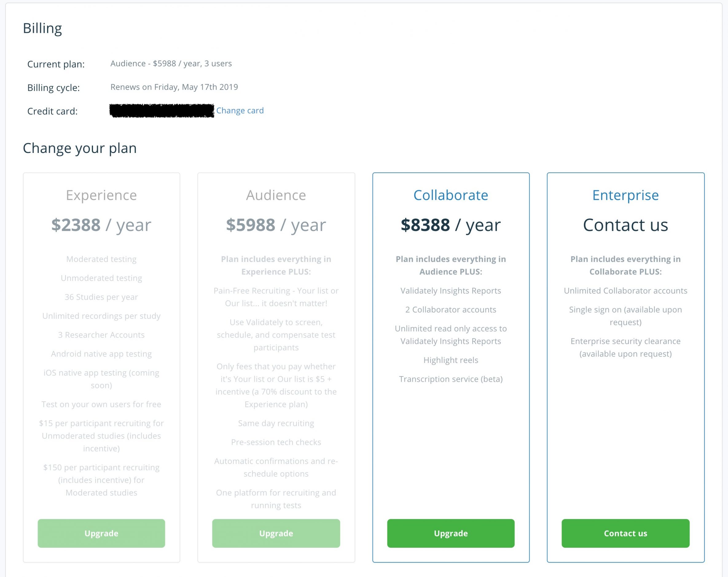
Task: Click the $2388 / year price
Action: tap(101, 225)
